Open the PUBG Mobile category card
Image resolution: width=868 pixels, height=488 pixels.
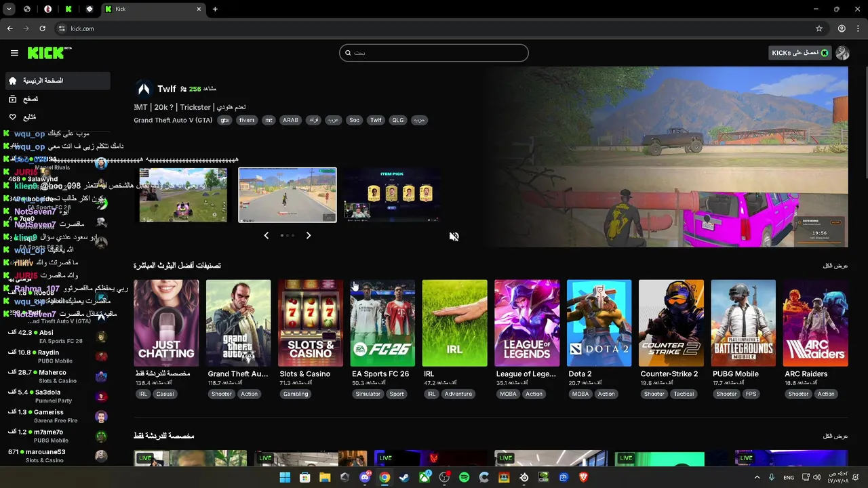pyautogui.click(x=743, y=323)
